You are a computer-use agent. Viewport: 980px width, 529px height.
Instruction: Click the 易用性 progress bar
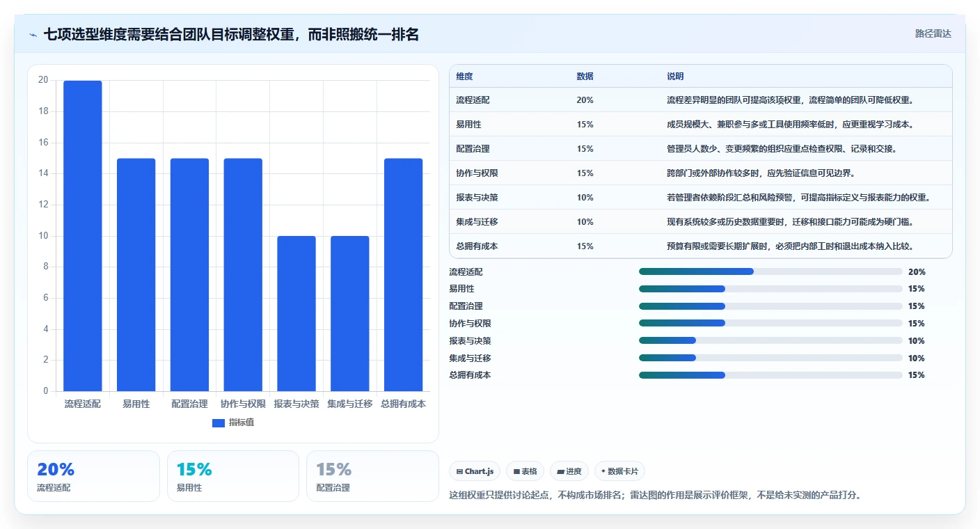(x=770, y=289)
